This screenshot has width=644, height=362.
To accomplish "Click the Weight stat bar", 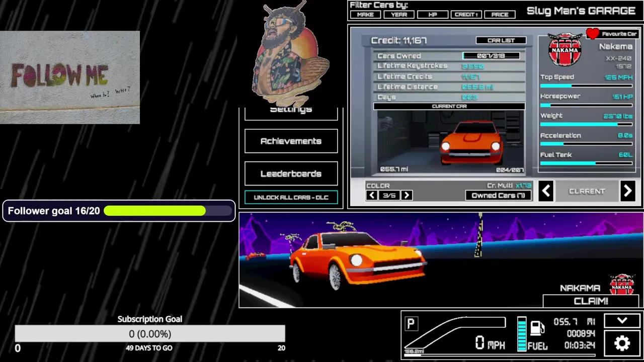I will click(x=586, y=124).
